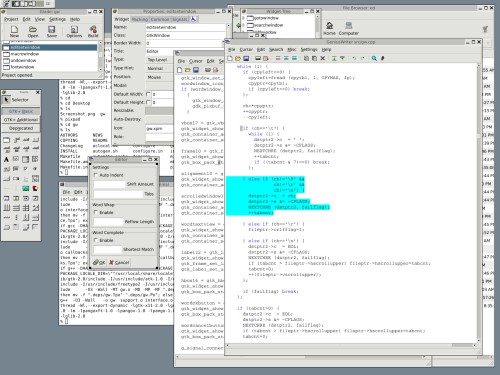Click the Shortest Match input field
Viewport: 500px width, 375px height.
click(107, 249)
